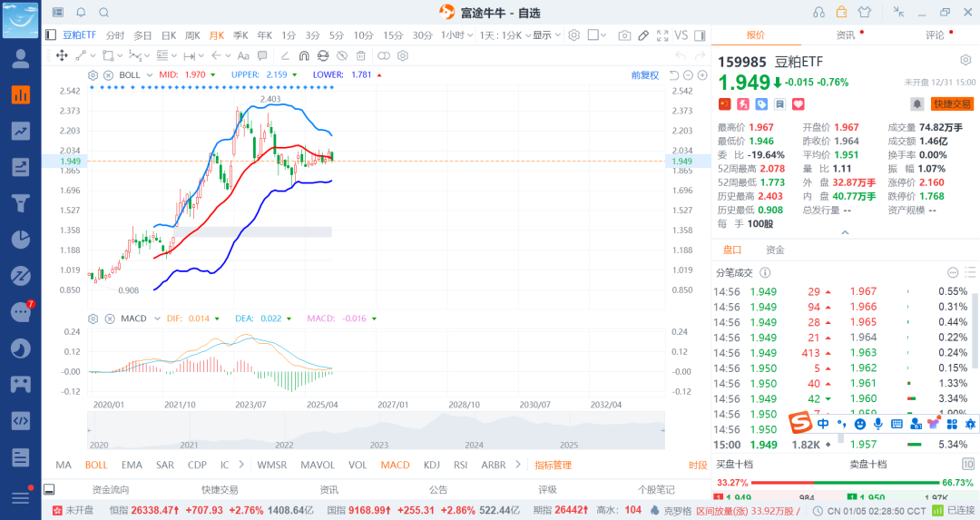Open the BOLL indicator settings gear
The width and height of the screenshot is (980, 520).
tap(93, 75)
